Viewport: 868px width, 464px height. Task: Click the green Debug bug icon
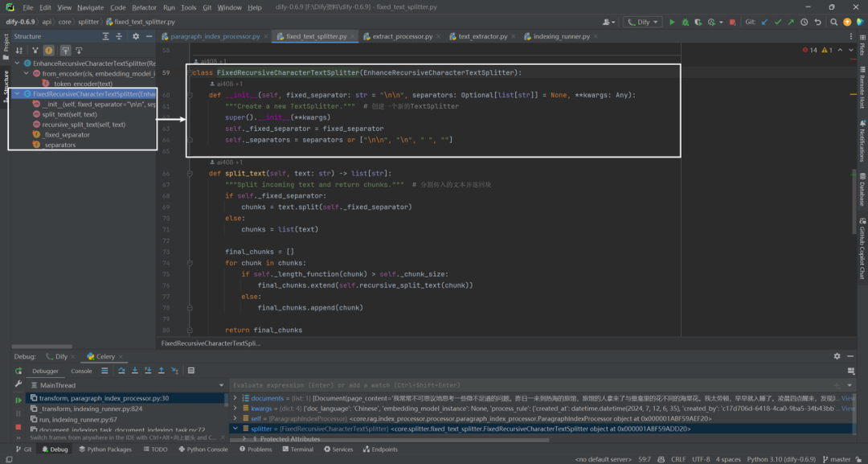[x=686, y=23]
